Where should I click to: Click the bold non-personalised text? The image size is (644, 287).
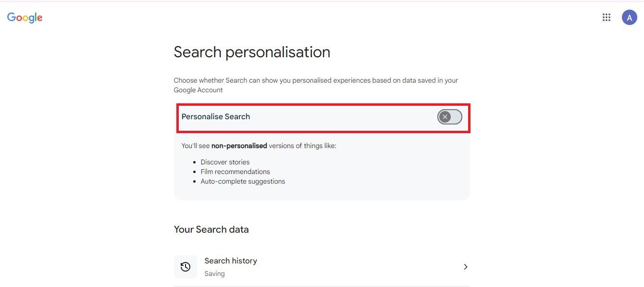coord(239,146)
